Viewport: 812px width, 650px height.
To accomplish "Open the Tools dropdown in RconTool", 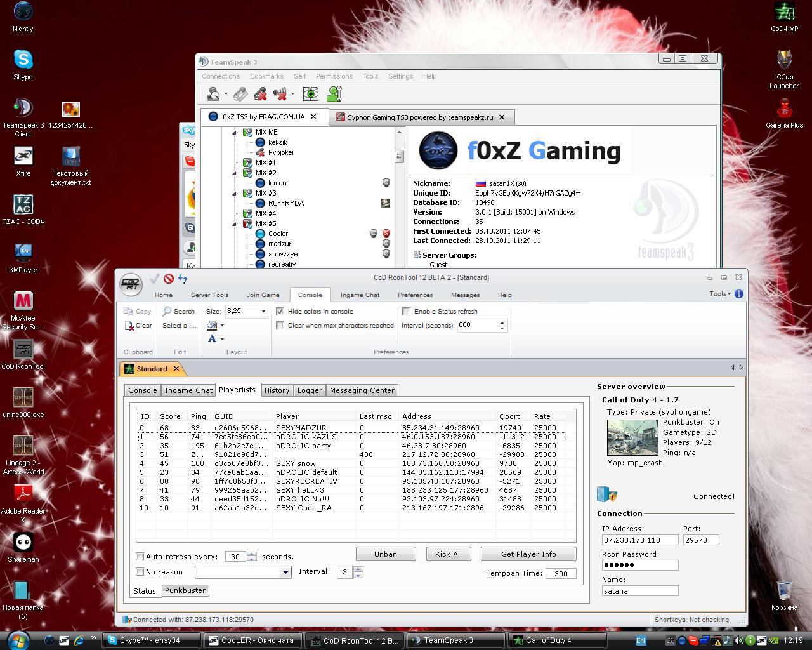I will [719, 294].
